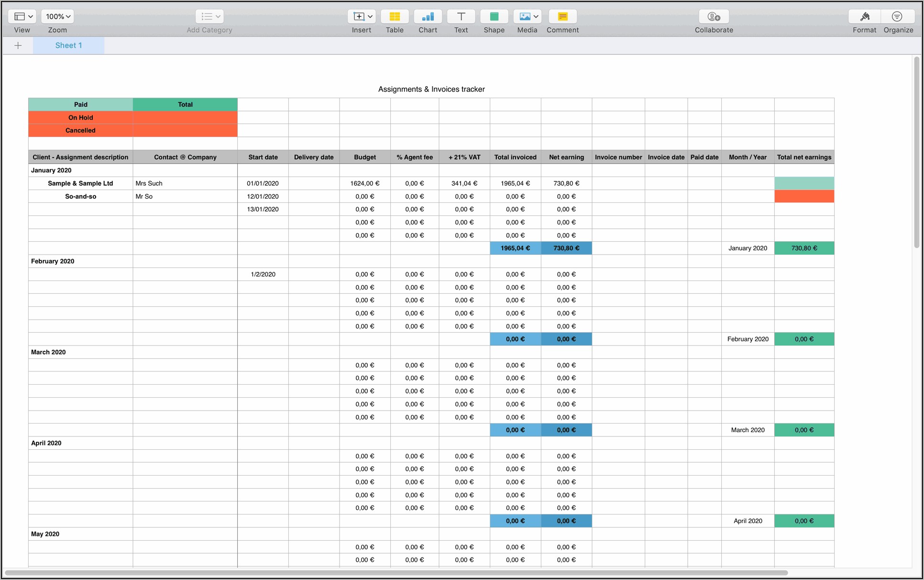924x580 pixels.
Task: Click the Collaborate icon
Action: (x=714, y=17)
